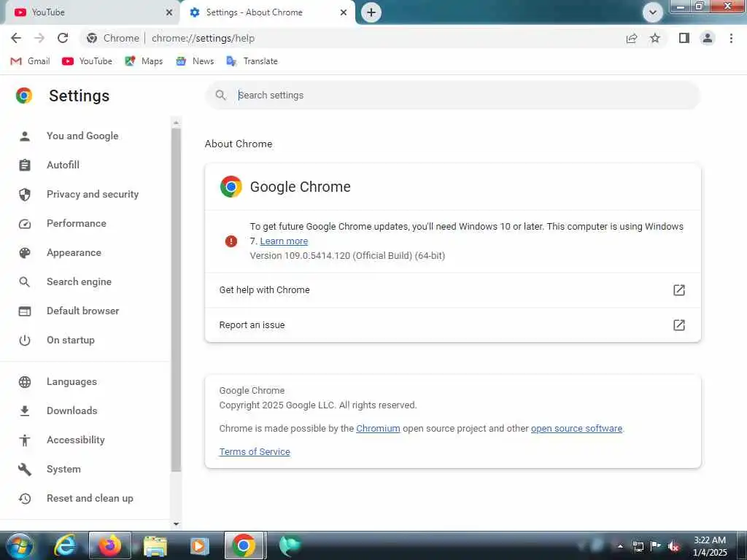The width and height of the screenshot is (747, 560).
Task: Select Search engine in sidebar
Action: pyautogui.click(x=79, y=282)
